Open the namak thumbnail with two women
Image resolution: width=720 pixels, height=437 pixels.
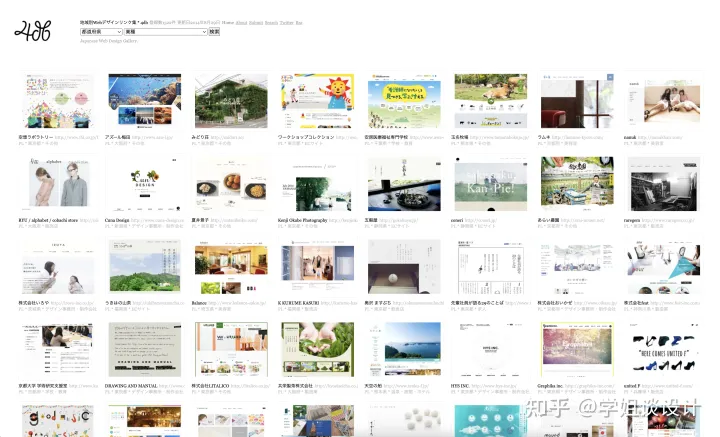664,101
